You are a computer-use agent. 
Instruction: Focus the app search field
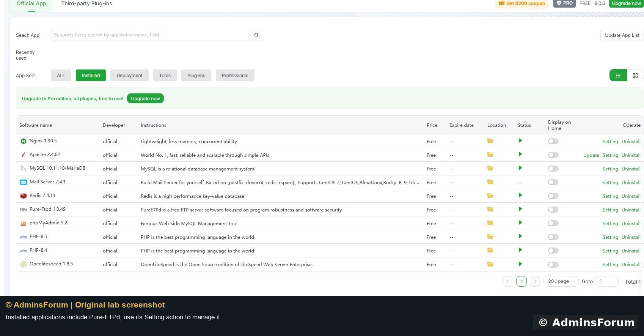150,35
